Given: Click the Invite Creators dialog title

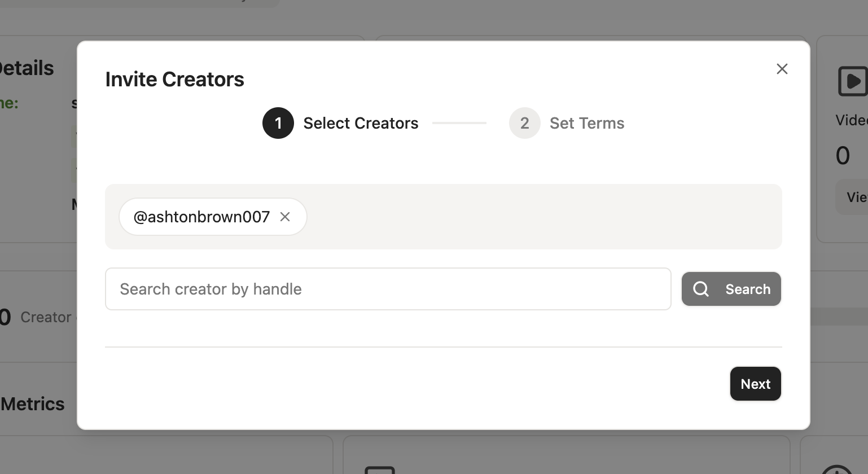Looking at the screenshot, I should (175, 79).
